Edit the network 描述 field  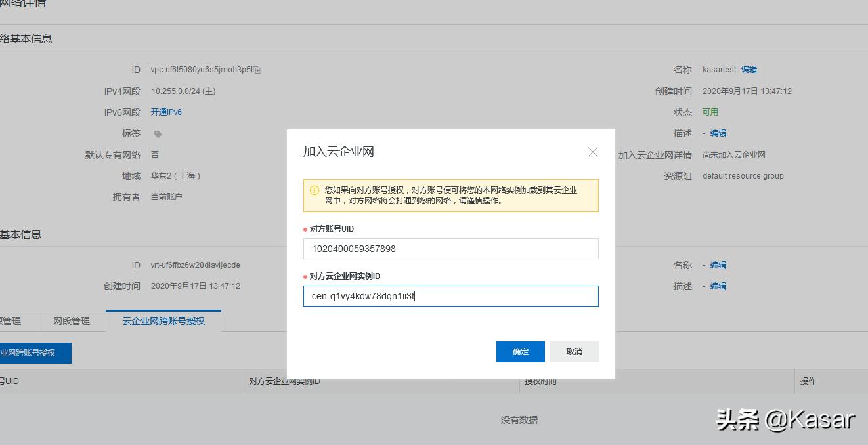717,133
